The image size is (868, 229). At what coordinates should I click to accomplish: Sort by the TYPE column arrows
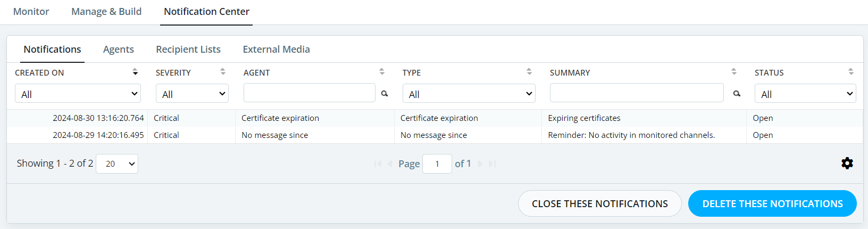(x=529, y=72)
